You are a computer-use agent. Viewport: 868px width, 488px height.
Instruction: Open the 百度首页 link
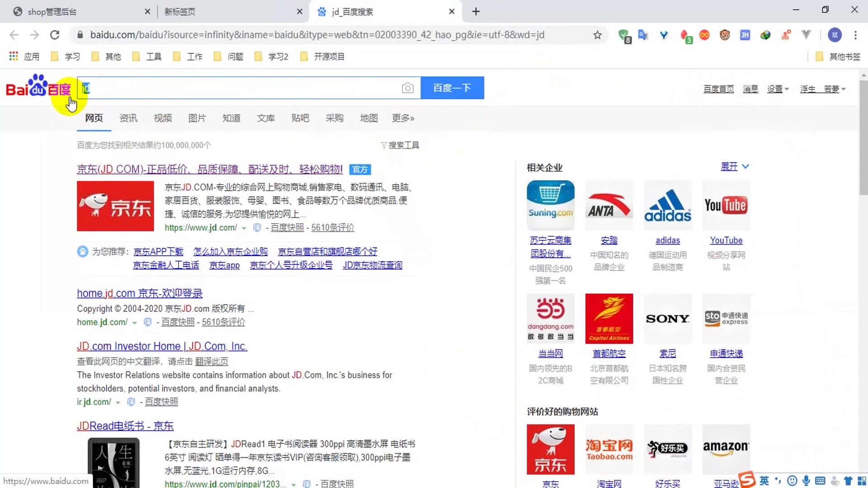pyautogui.click(x=719, y=89)
